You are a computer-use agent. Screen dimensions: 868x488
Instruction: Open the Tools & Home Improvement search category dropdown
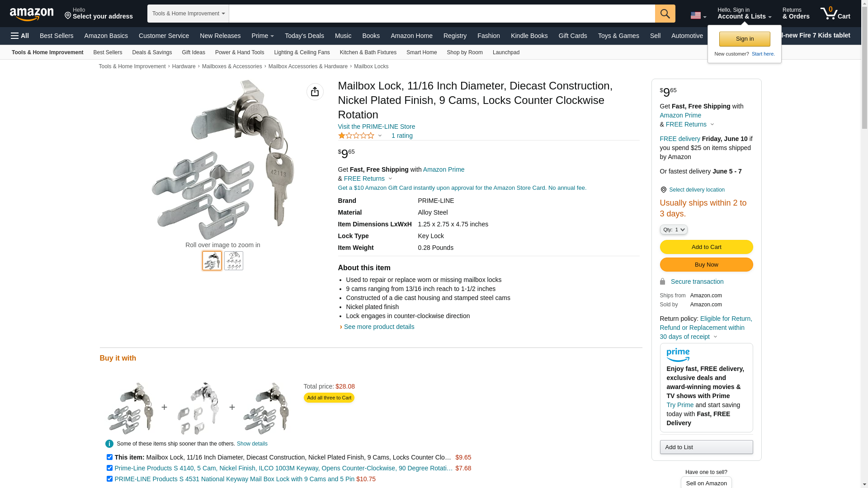188,14
